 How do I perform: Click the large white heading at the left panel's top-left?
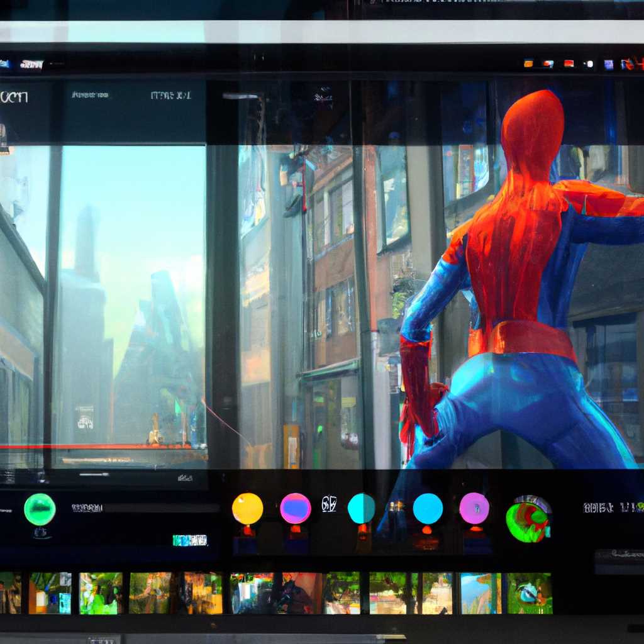pos(14,97)
